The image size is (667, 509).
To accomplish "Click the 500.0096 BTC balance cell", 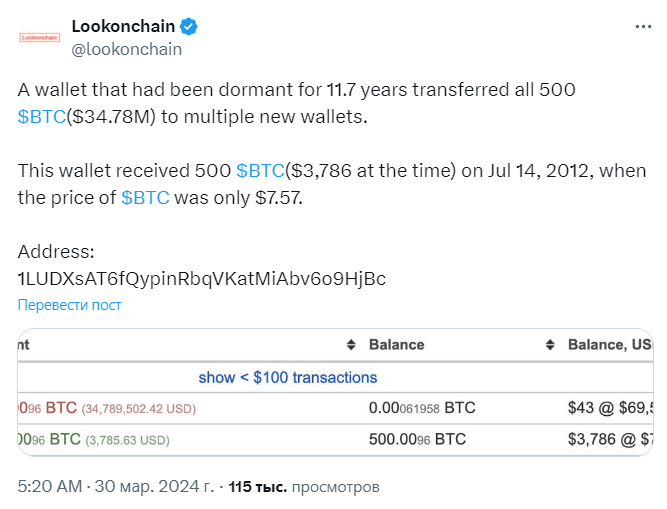I will [417, 439].
